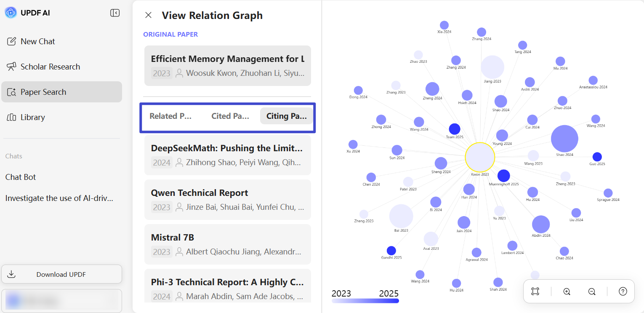
Task: Select the Citing Papers tab
Action: point(286,116)
